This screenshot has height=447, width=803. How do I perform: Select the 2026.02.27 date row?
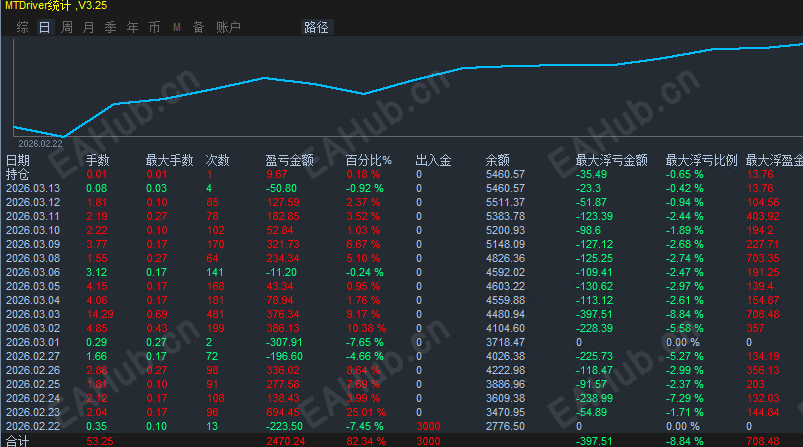coord(33,356)
